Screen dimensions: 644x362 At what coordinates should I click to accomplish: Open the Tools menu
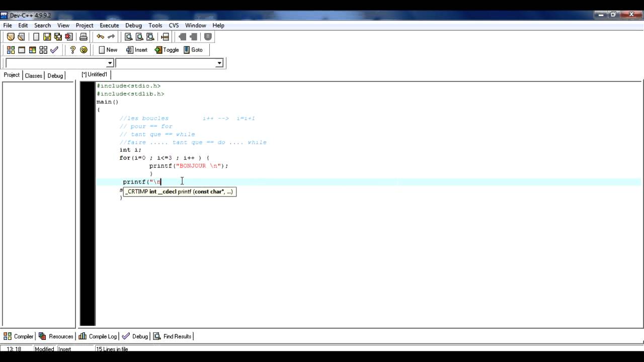[x=155, y=25]
